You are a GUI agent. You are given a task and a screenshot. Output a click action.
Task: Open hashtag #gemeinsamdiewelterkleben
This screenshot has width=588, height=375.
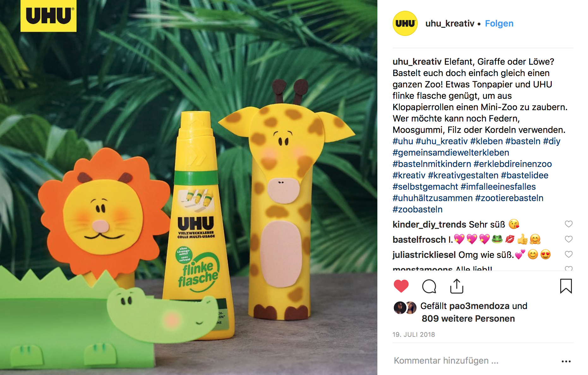click(x=451, y=152)
